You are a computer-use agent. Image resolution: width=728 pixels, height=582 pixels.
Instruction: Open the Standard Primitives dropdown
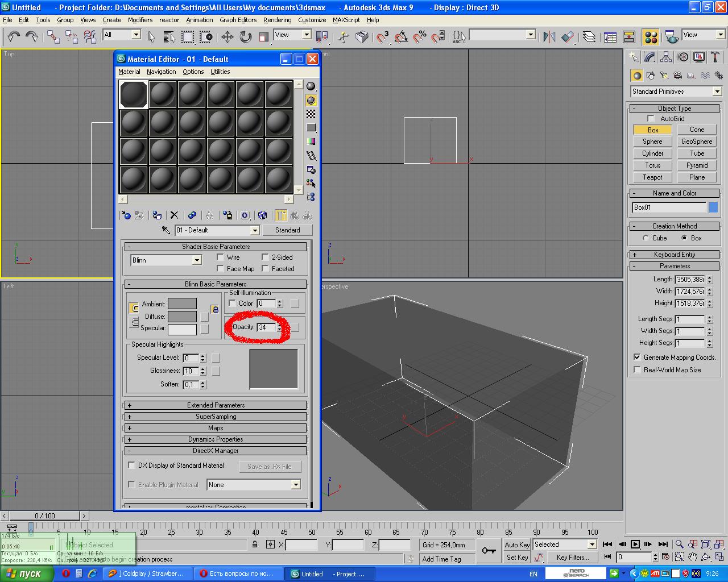[717, 92]
